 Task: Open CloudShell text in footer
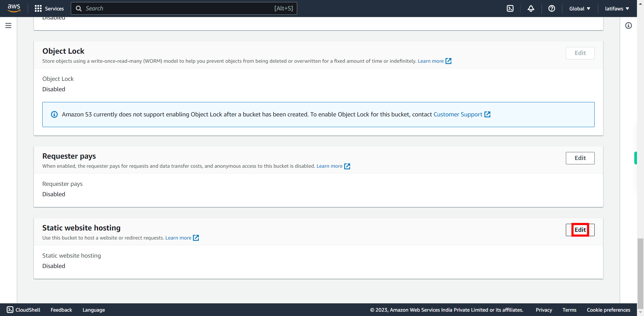click(x=28, y=310)
